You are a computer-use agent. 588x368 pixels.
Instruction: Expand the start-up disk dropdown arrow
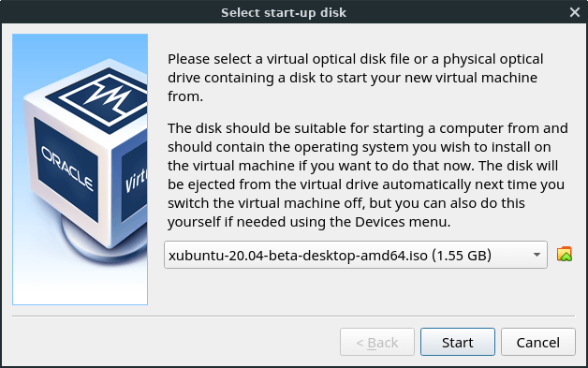tap(537, 255)
